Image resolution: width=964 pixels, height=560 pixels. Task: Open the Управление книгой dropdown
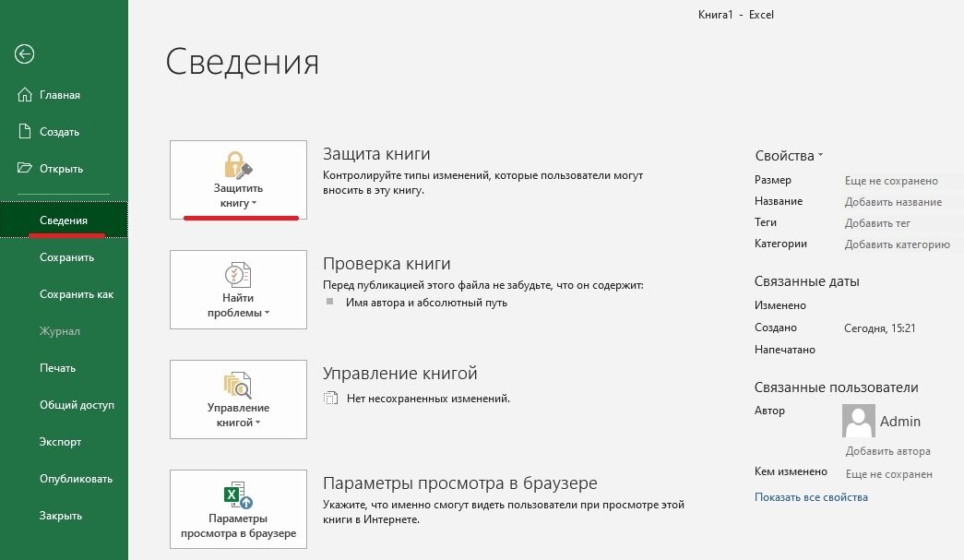point(238,399)
